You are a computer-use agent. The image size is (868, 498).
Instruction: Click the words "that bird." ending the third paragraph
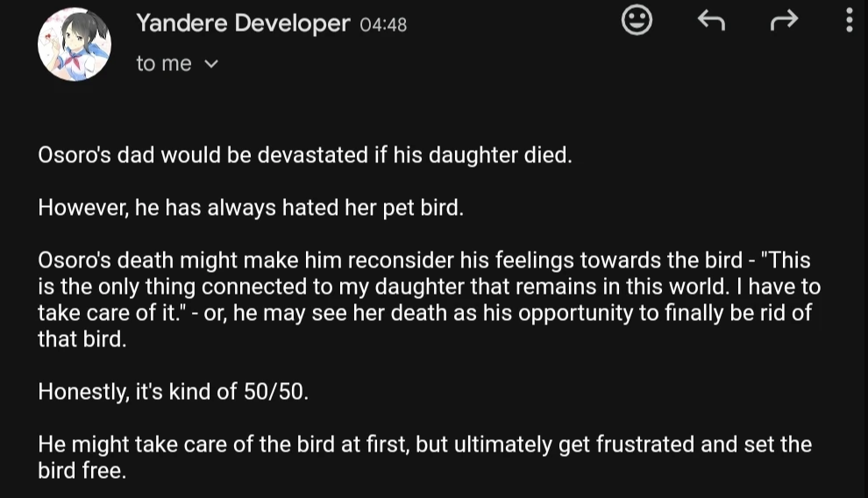pyautogui.click(x=82, y=340)
